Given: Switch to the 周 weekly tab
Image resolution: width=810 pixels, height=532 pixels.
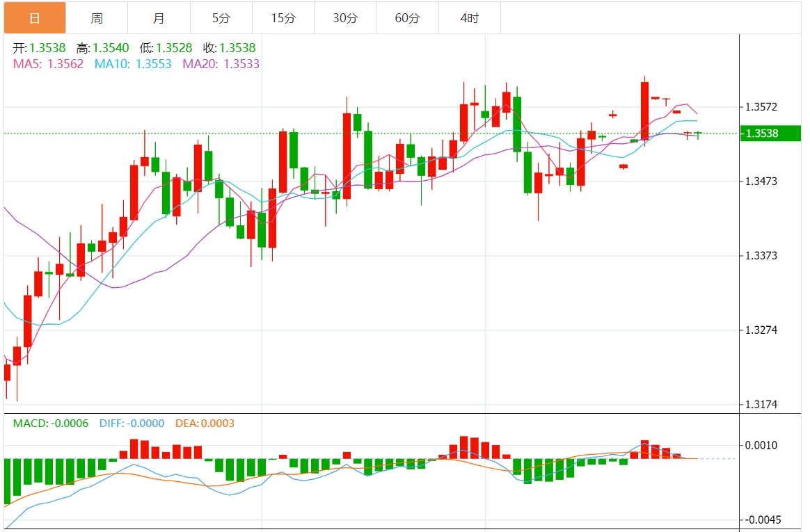Looking at the screenshot, I should coord(97,18).
